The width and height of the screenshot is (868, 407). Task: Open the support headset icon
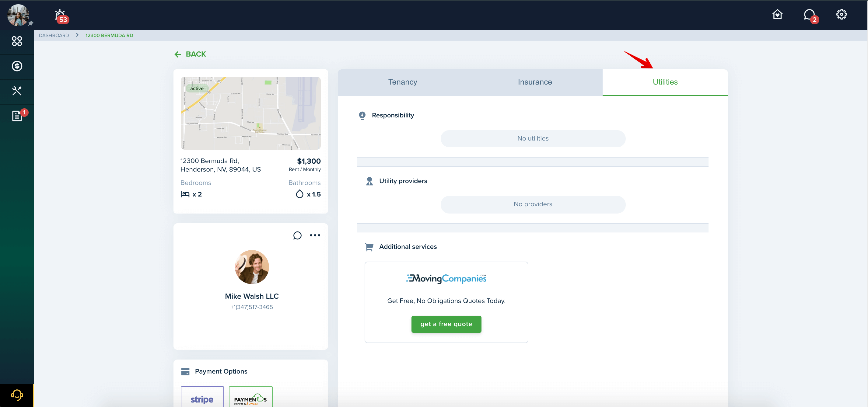17,395
